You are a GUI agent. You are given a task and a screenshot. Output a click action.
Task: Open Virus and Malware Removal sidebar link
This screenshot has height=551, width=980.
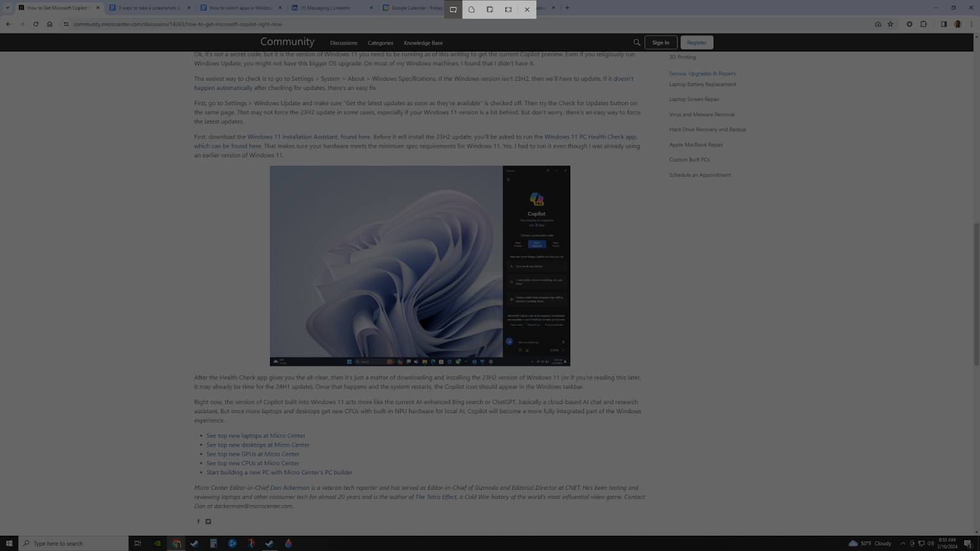click(x=701, y=114)
